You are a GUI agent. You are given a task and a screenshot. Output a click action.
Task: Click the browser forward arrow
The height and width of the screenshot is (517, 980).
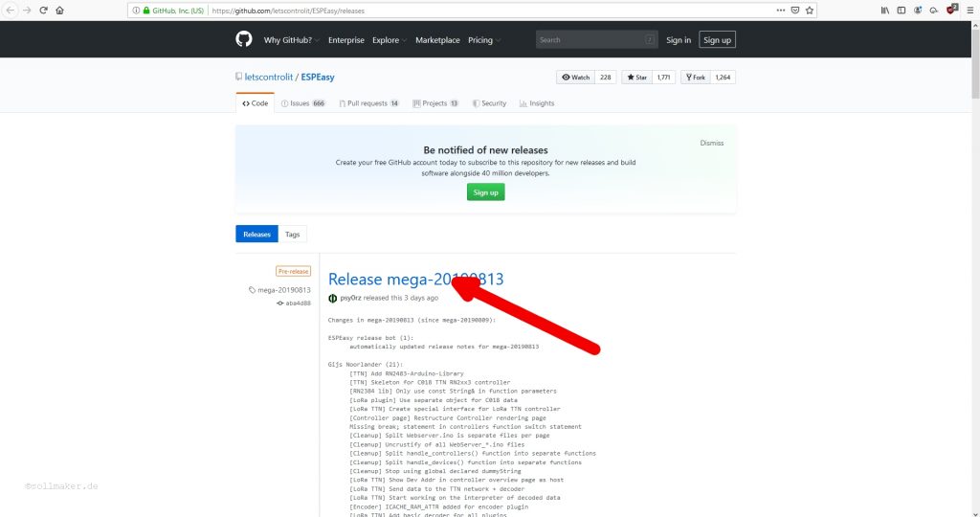(27, 10)
